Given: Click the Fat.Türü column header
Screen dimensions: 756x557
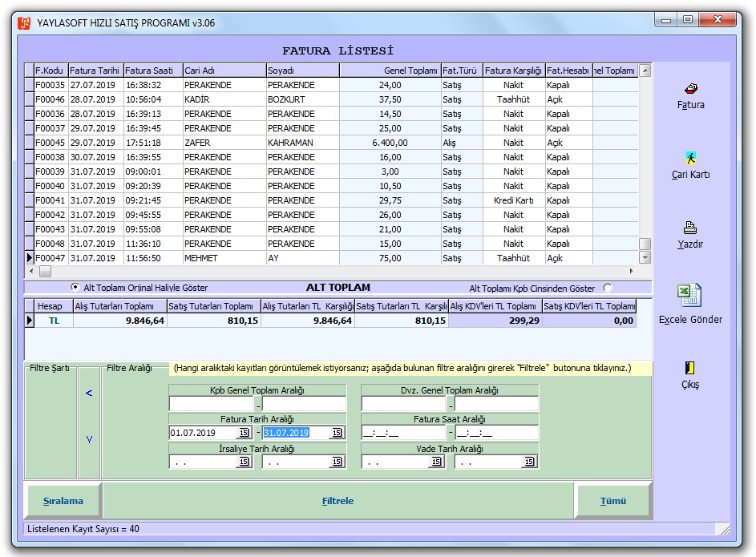Looking at the screenshot, I should (x=462, y=71).
